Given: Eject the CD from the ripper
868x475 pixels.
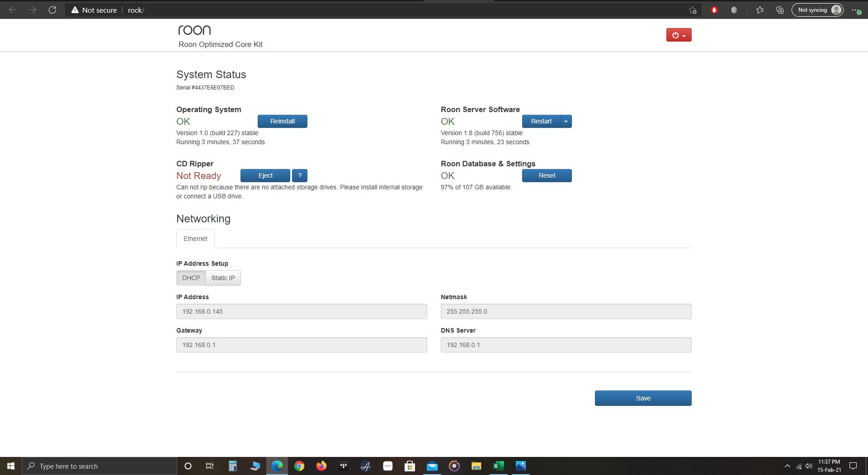Looking at the screenshot, I should tap(265, 175).
